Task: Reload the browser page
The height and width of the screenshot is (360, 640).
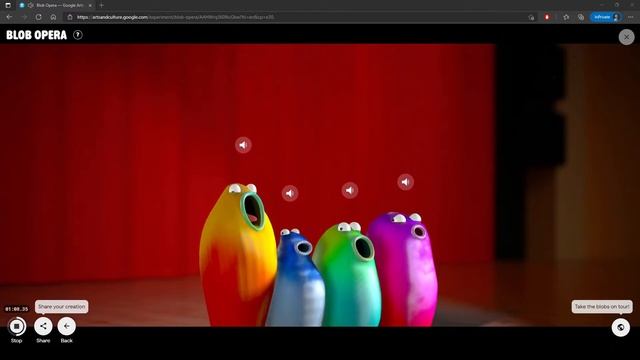Action: tap(38, 17)
